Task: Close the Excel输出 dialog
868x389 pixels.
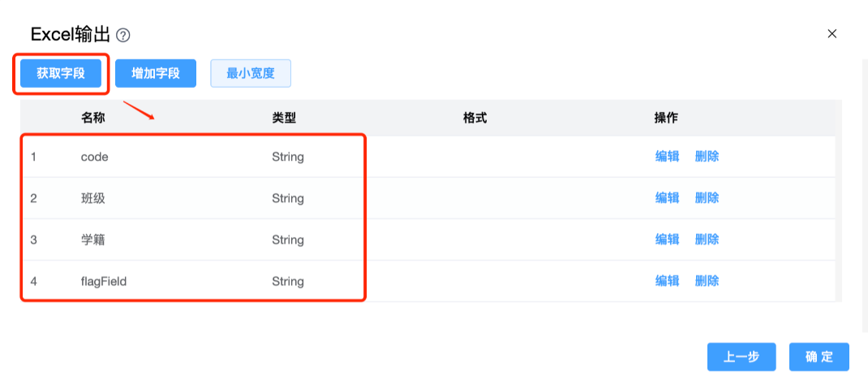Action: (831, 33)
